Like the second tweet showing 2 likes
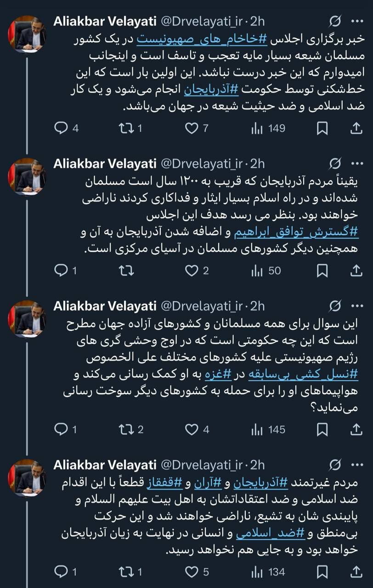This screenshot has width=373, height=588. tap(192, 271)
